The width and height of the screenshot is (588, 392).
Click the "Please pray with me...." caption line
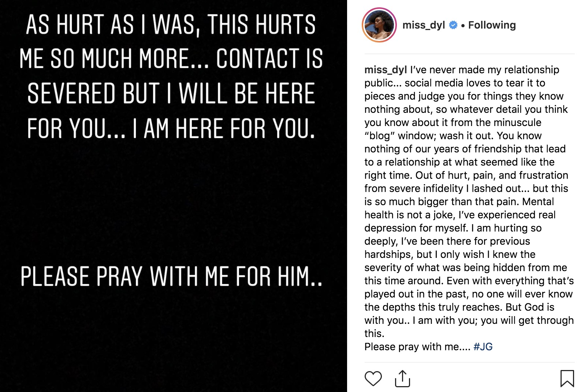tap(417, 347)
